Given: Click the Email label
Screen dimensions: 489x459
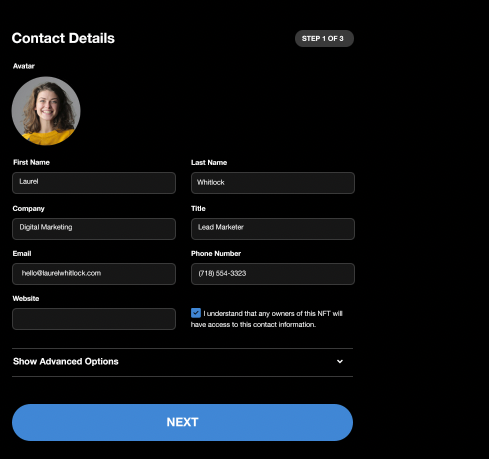Looking at the screenshot, I should click(22, 253).
